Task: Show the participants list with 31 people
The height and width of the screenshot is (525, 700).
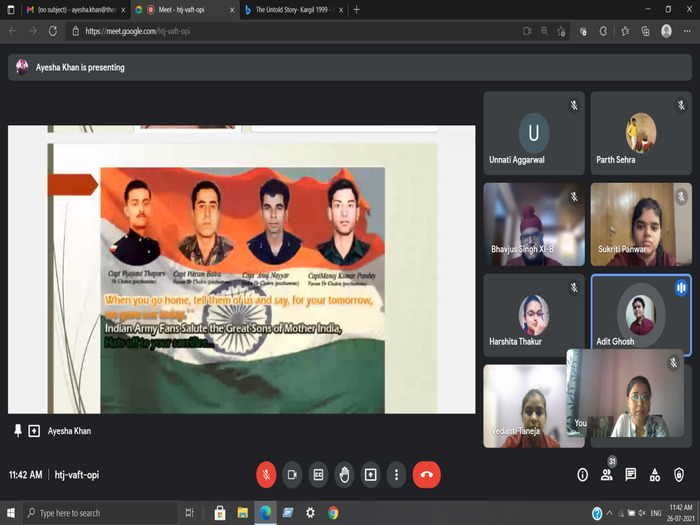Action: pyautogui.click(x=607, y=475)
